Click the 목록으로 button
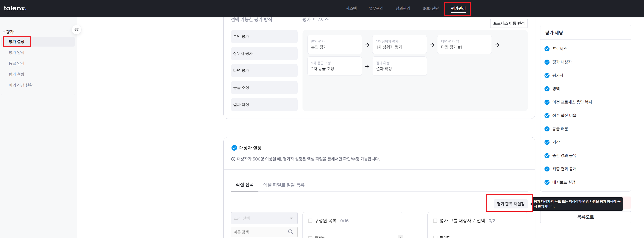This screenshot has height=238, width=644. 585,217
